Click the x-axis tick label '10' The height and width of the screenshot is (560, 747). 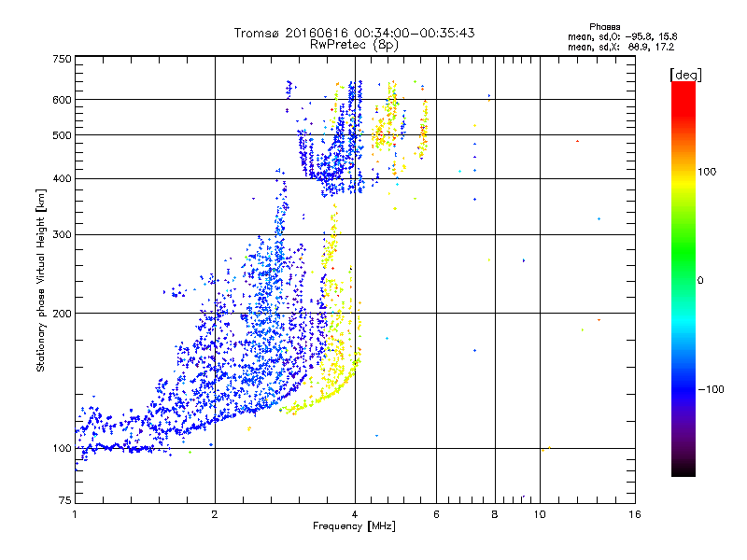click(540, 514)
